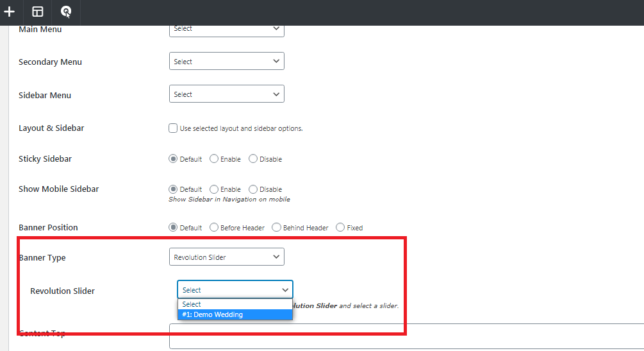The height and width of the screenshot is (351, 644).
Task: Click the 'Main Menu' label
Action: pyautogui.click(x=40, y=30)
